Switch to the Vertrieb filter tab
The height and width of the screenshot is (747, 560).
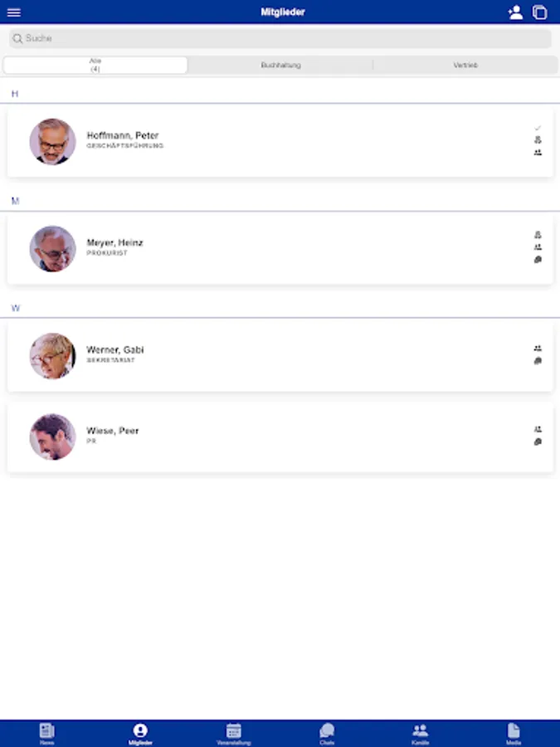point(465,65)
